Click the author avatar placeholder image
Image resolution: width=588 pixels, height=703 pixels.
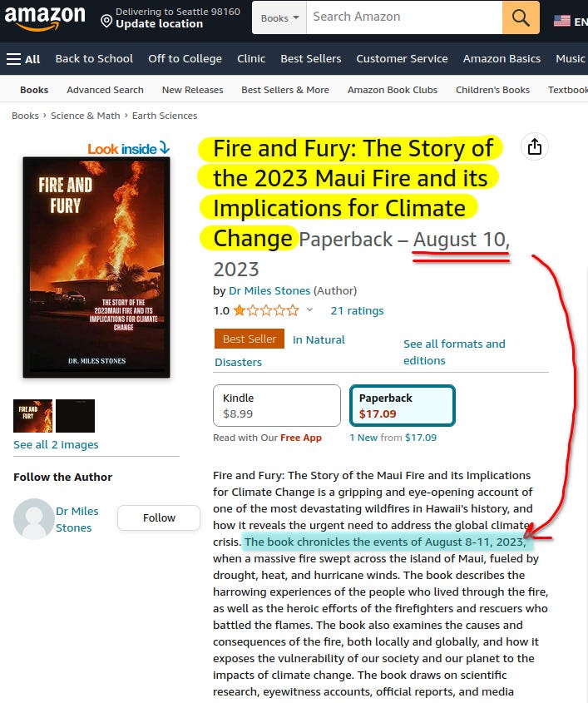click(33, 519)
